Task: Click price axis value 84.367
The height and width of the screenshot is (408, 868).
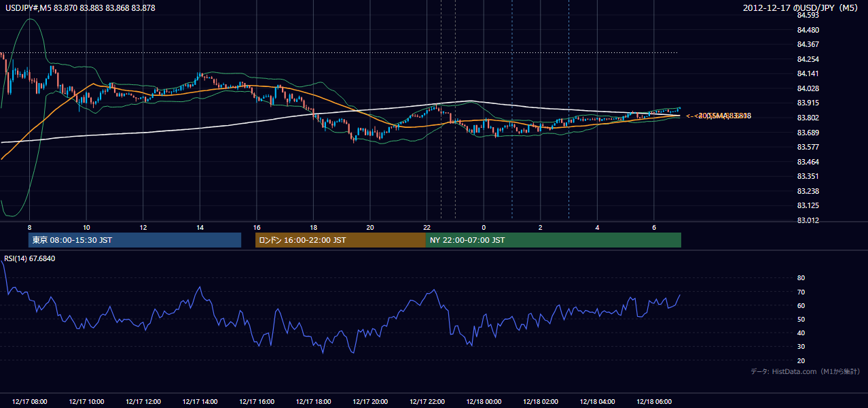Action: point(808,44)
